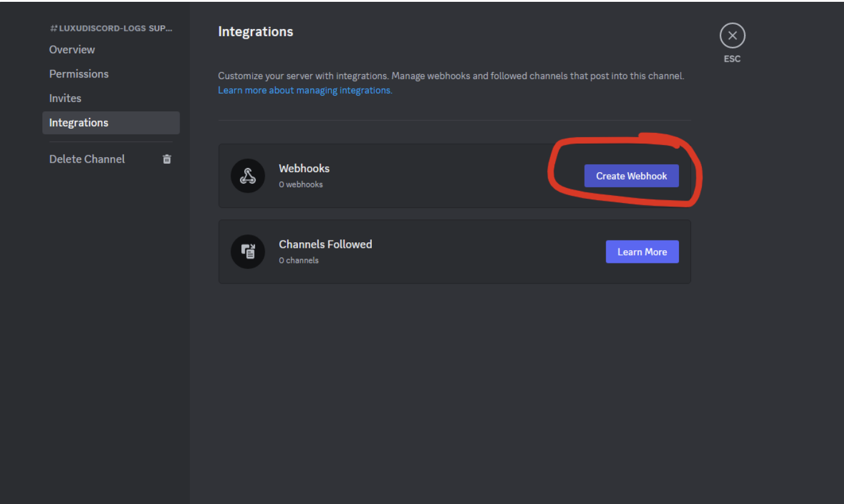Click the Learn More button for Channels Followed

point(642,252)
